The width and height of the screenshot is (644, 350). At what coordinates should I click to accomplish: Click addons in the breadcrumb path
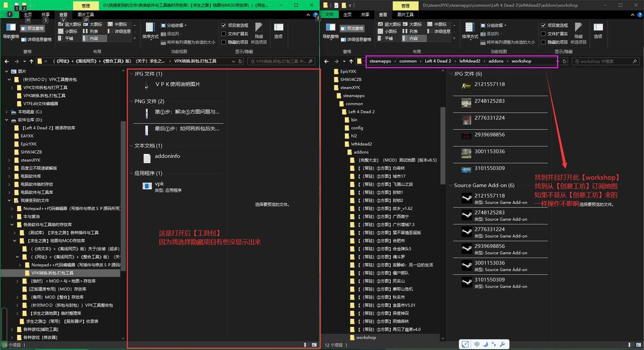pyautogui.click(x=496, y=61)
